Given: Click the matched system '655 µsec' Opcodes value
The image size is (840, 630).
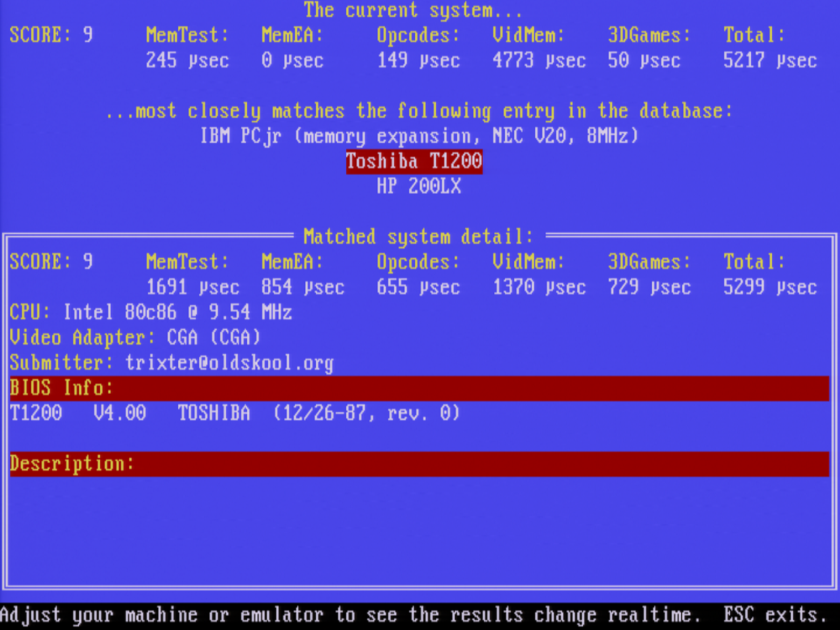Looking at the screenshot, I should [418, 287].
